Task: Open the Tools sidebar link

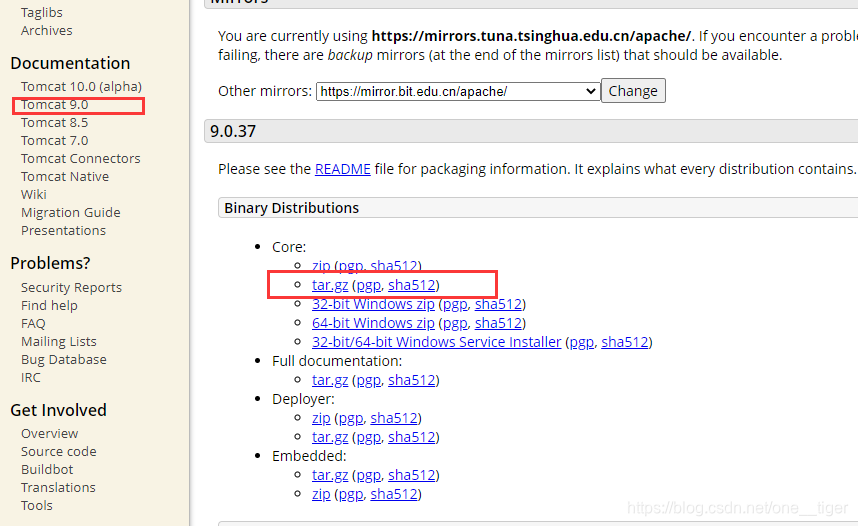Action: pos(37,506)
